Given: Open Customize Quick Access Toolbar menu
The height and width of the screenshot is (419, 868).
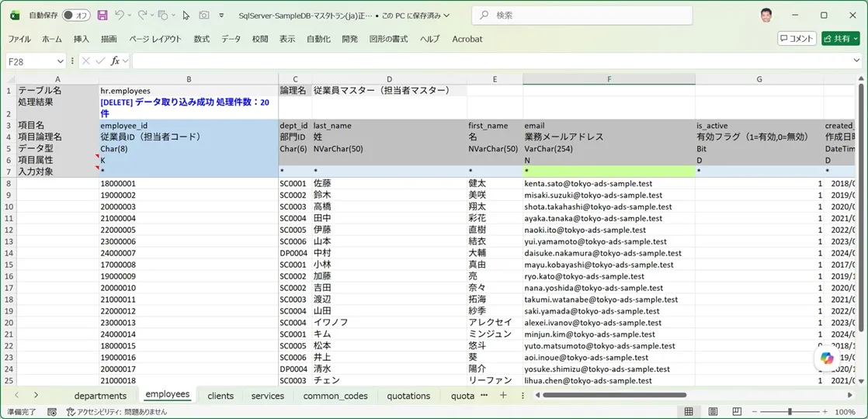Looking at the screenshot, I should pos(222,16).
